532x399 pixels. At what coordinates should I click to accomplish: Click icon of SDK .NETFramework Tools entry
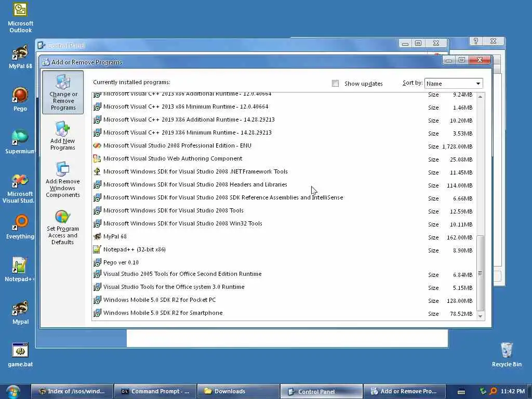tap(97, 171)
